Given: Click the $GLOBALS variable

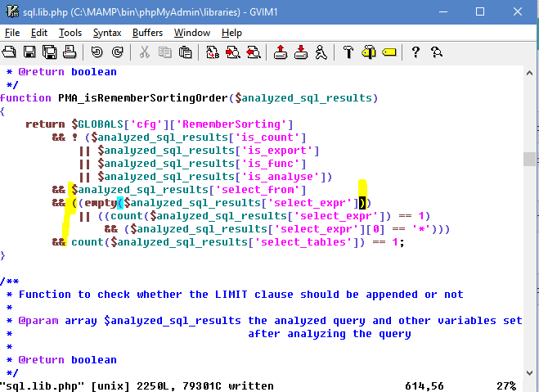Looking at the screenshot, I should [x=97, y=124].
